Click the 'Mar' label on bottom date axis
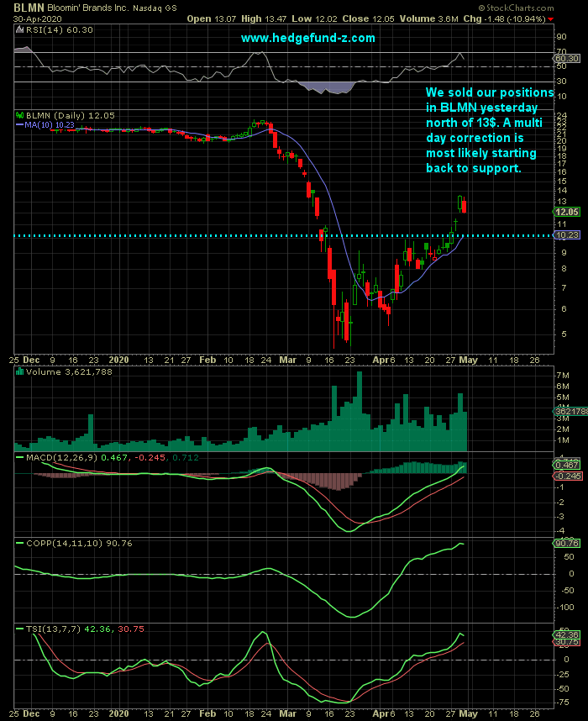The height and width of the screenshot is (721, 588). [288, 713]
